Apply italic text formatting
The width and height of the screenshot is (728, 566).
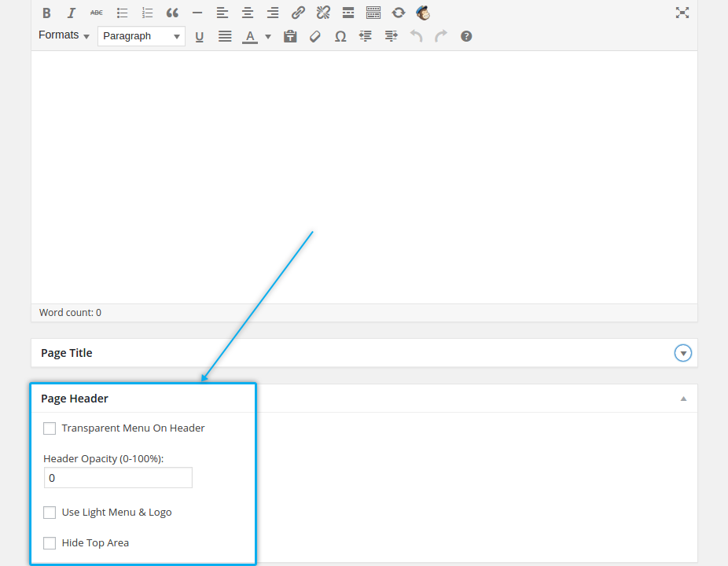tap(72, 13)
